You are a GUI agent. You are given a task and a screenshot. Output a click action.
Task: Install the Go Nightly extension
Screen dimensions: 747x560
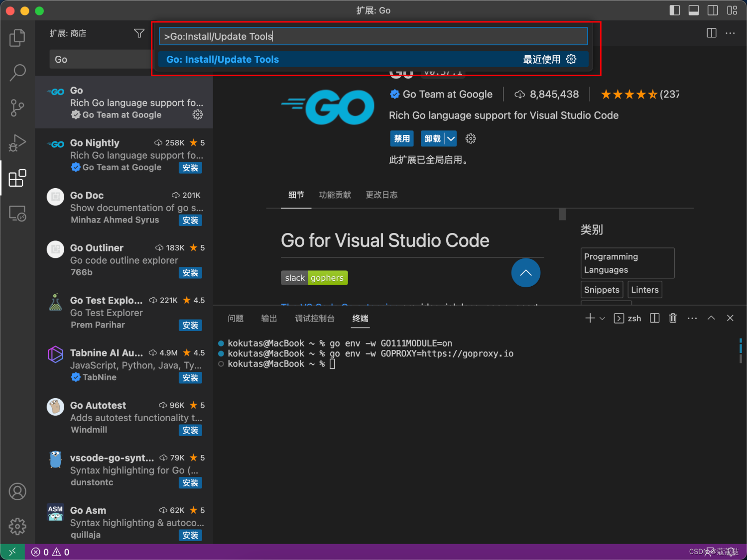[190, 168]
